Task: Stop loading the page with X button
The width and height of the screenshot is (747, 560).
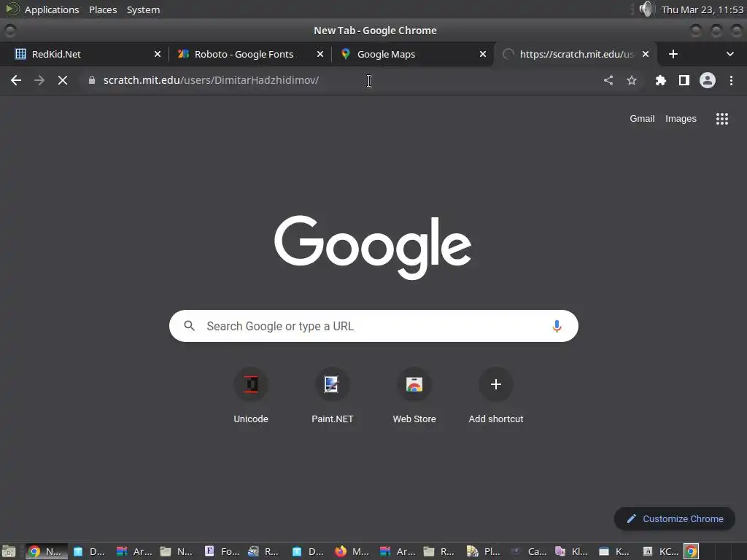Action: tap(63, 80)
